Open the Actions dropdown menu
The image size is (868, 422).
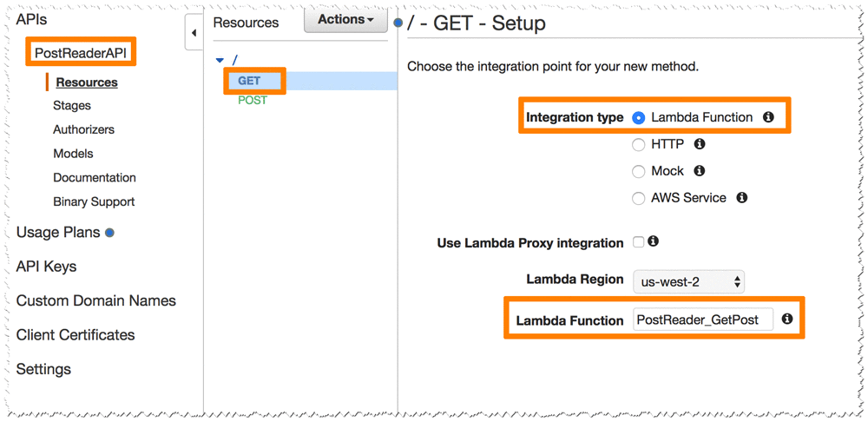click(345, 20)
